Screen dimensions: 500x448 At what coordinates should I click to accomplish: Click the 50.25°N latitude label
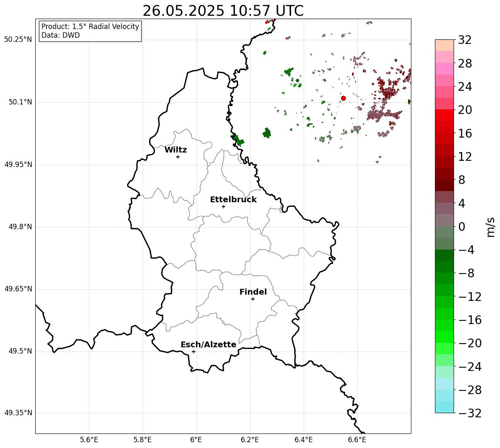pyautogui.click(x=18, y=40)
